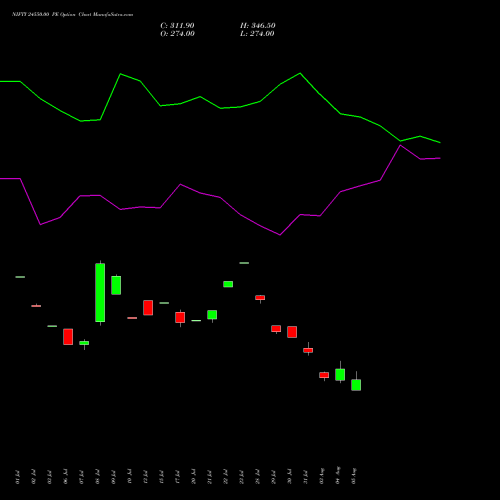Click the green indicator line's right end
Screen dimensions: 500x500
440,143
